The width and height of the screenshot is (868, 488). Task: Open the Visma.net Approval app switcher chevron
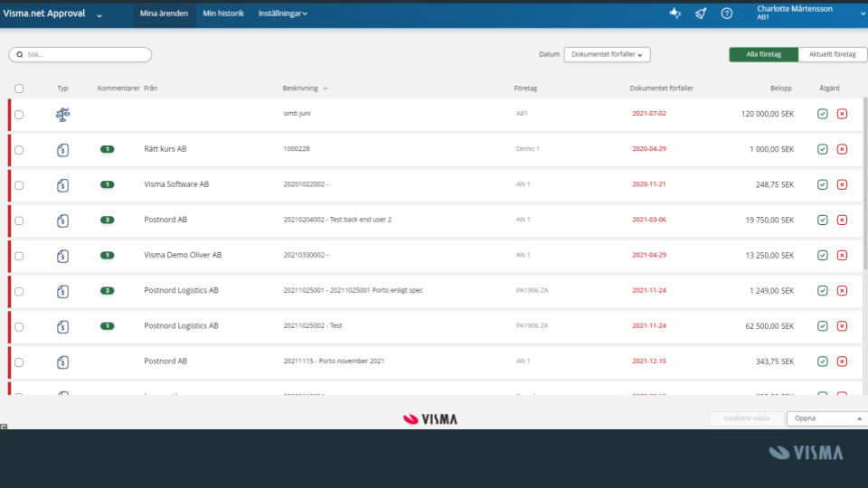coord(99,15)
